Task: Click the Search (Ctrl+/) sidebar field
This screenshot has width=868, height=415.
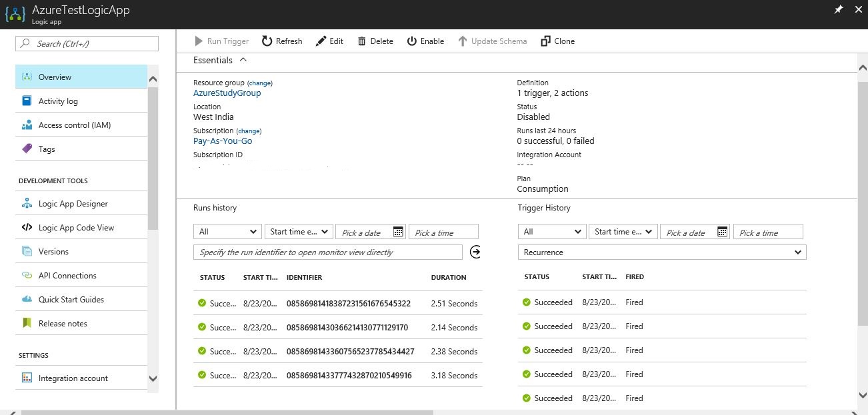Action: pyautogui.click(x=87, y=44)
